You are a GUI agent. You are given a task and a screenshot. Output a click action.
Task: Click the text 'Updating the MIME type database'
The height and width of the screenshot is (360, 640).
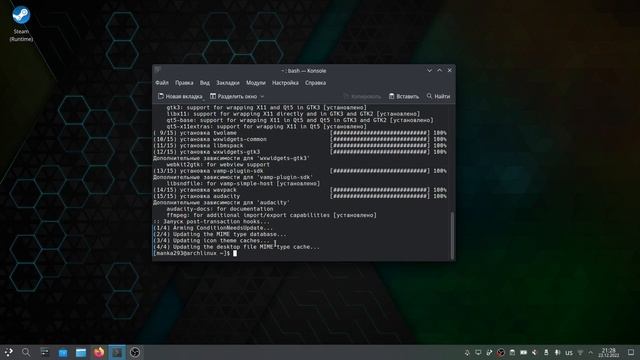(230, 234)
